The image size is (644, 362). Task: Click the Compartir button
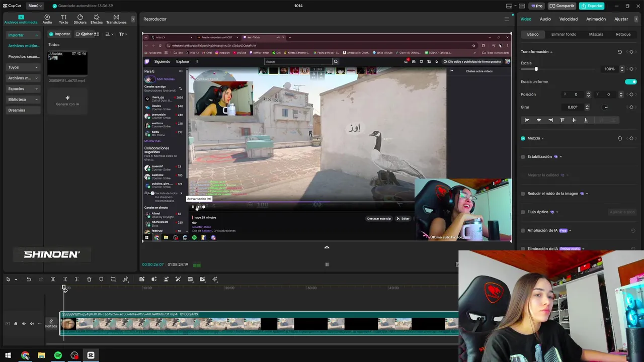tap(562, 6)
